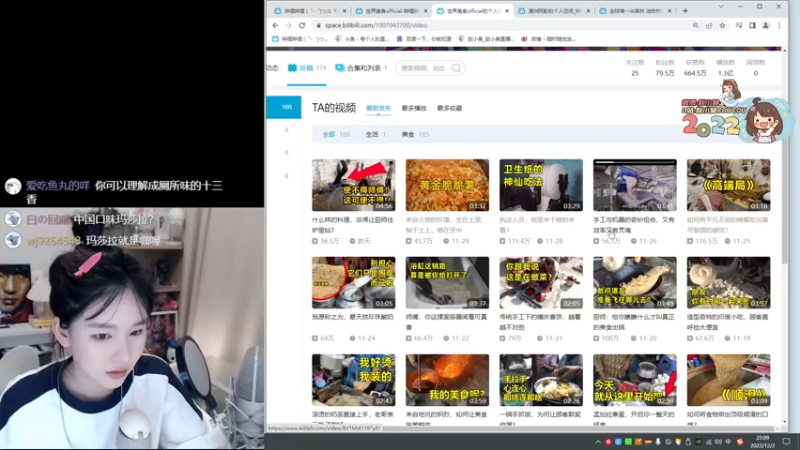800x450 pixels.
Task: Filter videos by 全部 166
Action: point(336,135)
